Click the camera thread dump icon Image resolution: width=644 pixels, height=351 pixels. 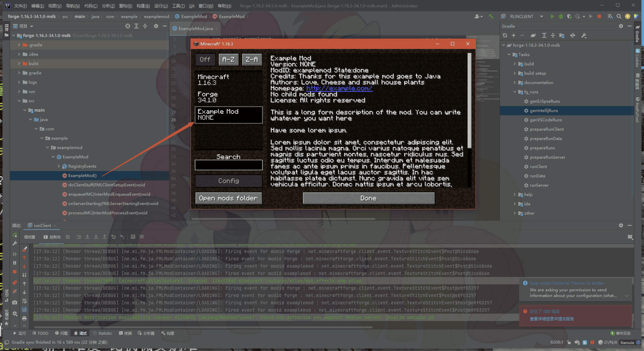click(x=14, y=302)
